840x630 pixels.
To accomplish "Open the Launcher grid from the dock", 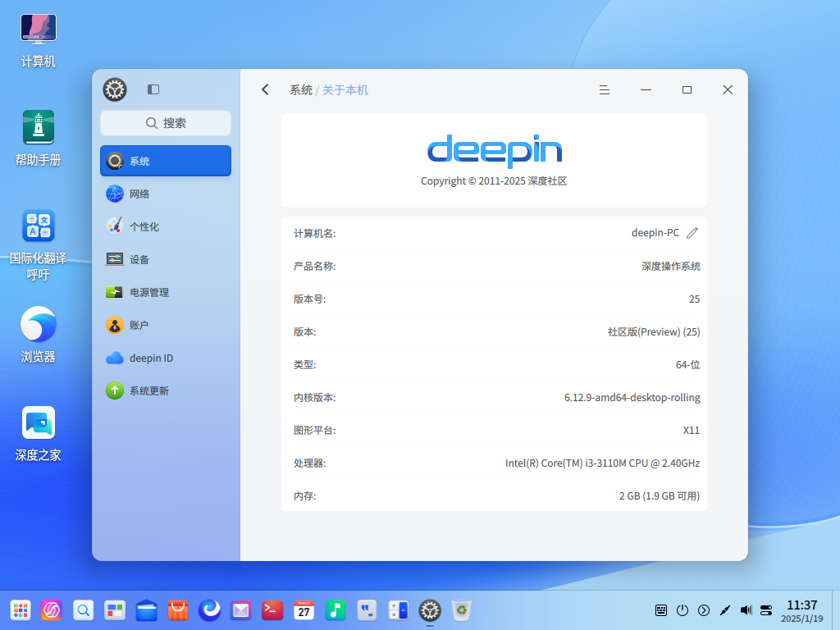I will [x=20, y=609].
